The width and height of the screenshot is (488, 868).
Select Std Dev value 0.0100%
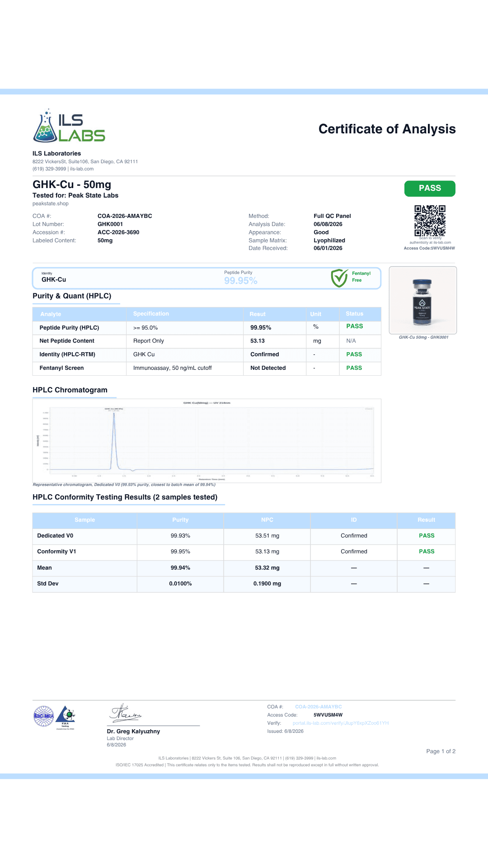pyautogui.click(x=180, y=584)
